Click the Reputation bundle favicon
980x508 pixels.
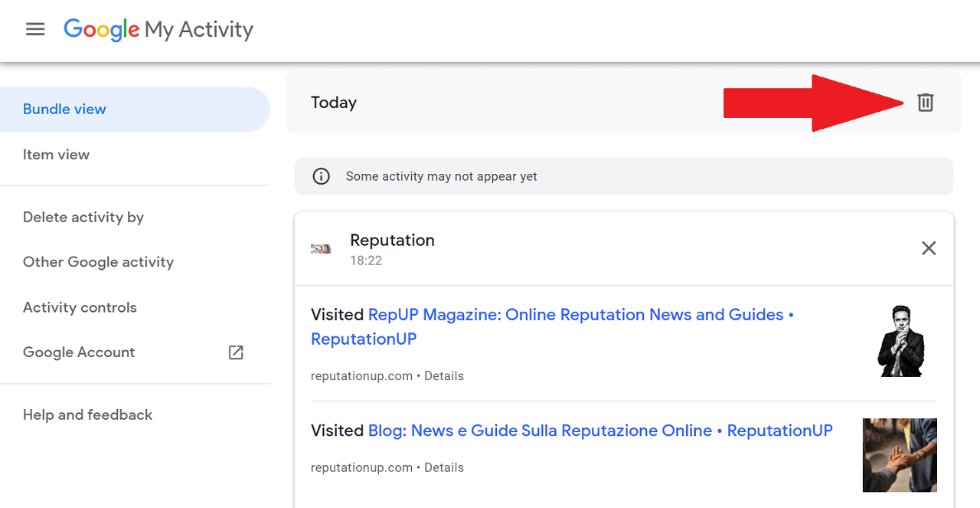[321, 249]
